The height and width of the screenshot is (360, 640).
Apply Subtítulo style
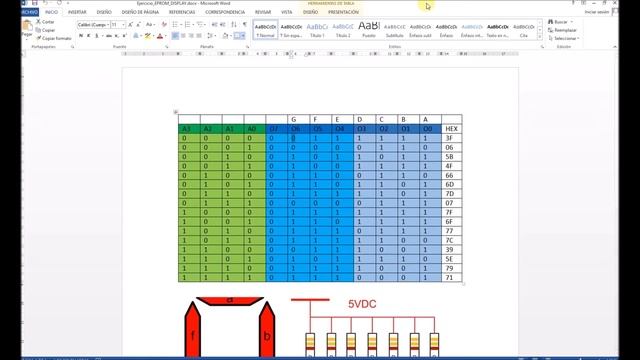(x=394, y=29)
